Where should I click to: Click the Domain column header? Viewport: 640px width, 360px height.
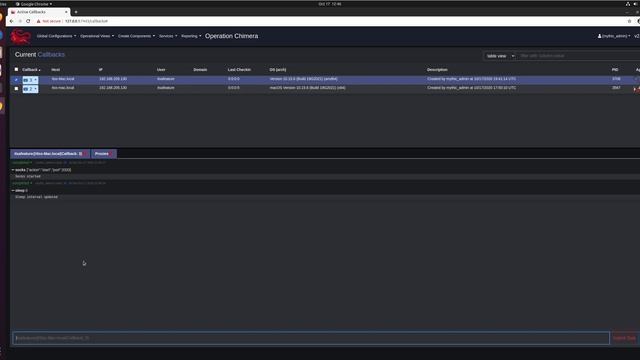[x=200, y=70]
